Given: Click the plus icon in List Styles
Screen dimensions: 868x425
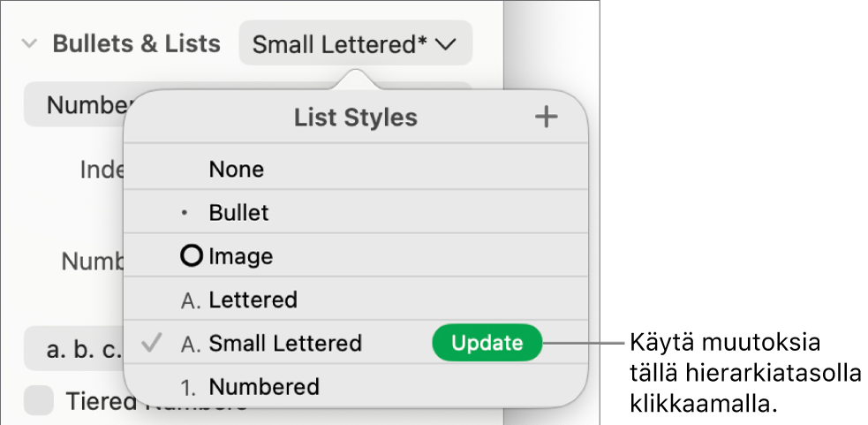Looking at the screenshot, I should [547, 117].
